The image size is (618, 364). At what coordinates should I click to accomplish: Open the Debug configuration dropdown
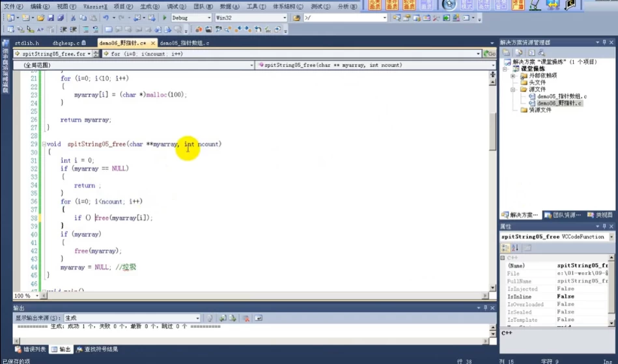click(x=208, y=18)
